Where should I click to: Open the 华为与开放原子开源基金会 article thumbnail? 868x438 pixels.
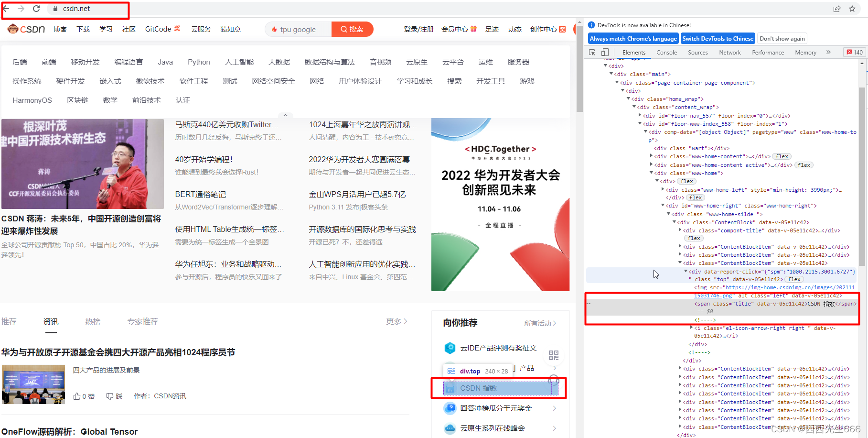point(33,384)
